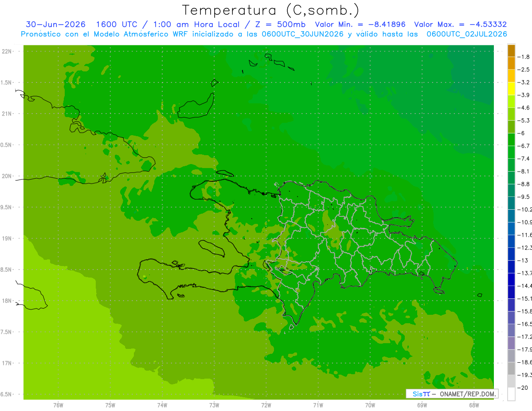Screen dimensions: 532x411
Task: Select the '1600 UTC' time text
Action: click(117, 24)
